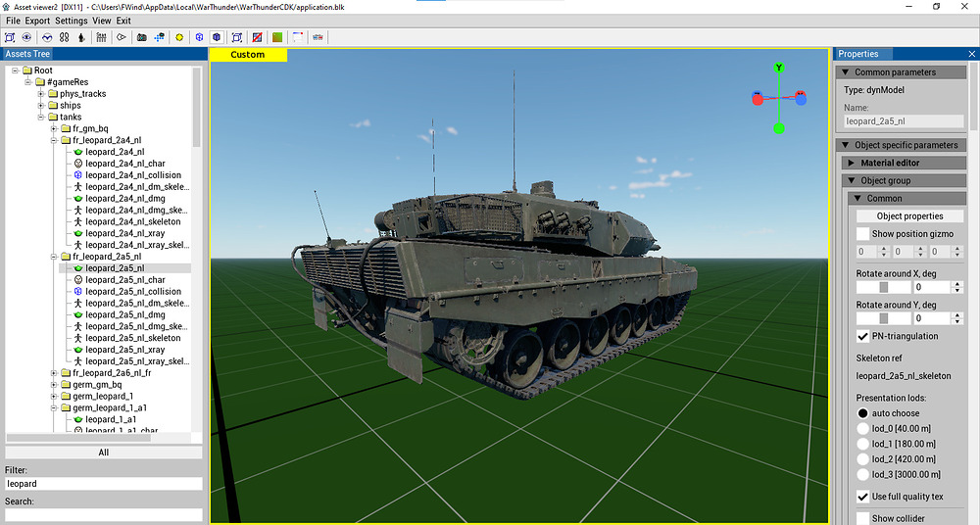This screenshot has height=525, width=980.
Task: Click the black human figure toolbar icon
Action: [x=81, y=37]
